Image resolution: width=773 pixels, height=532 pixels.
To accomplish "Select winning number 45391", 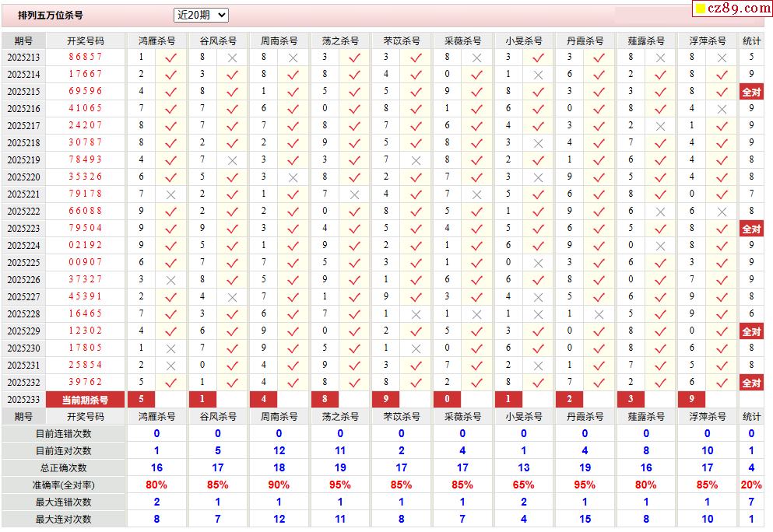I will 86,296.
